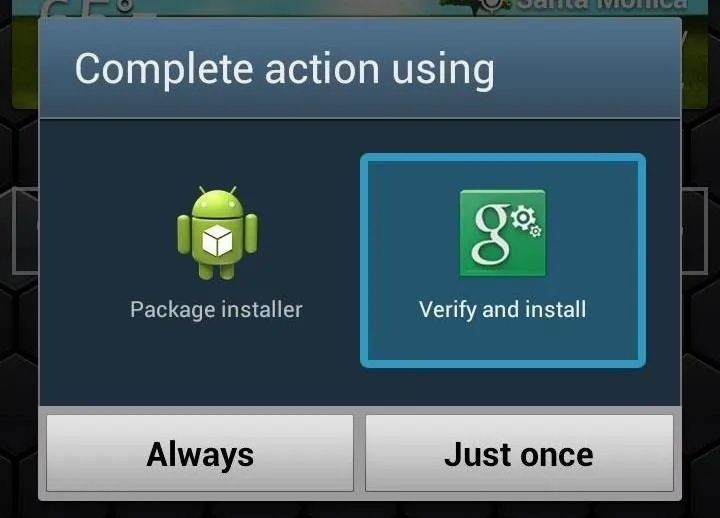This screenshot has width=720, height=518.
Task: Click the "Complete action using" dialog title
Action: (285, 70)
